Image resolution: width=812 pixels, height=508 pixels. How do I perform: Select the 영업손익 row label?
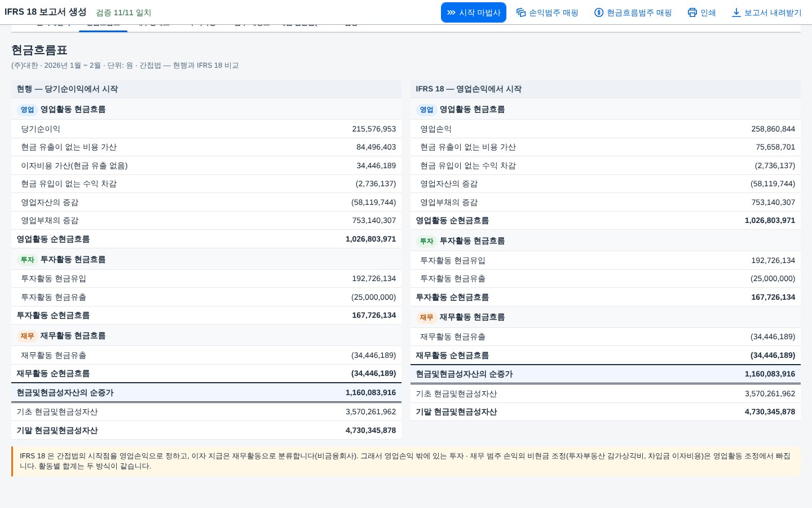click(436, 129)
